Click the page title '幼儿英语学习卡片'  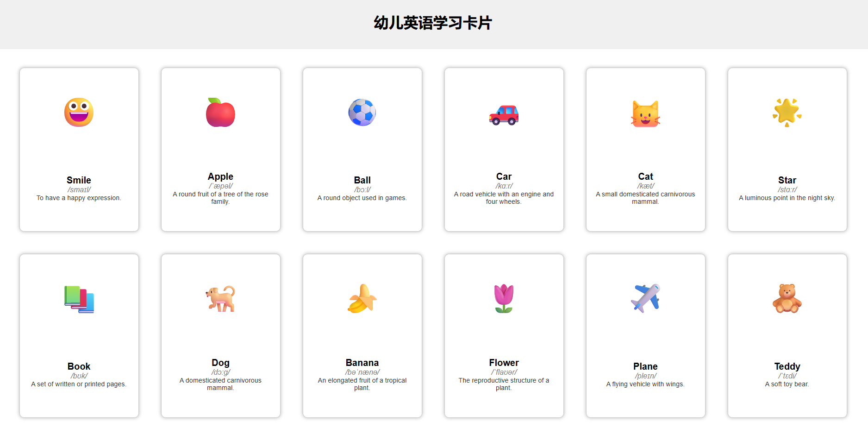click(433, 23)
